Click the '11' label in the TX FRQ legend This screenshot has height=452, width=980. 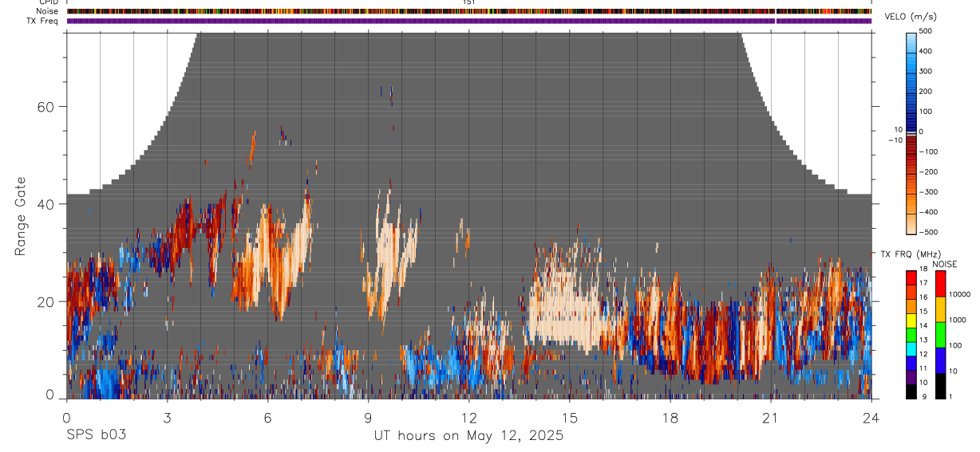(924, 368)
